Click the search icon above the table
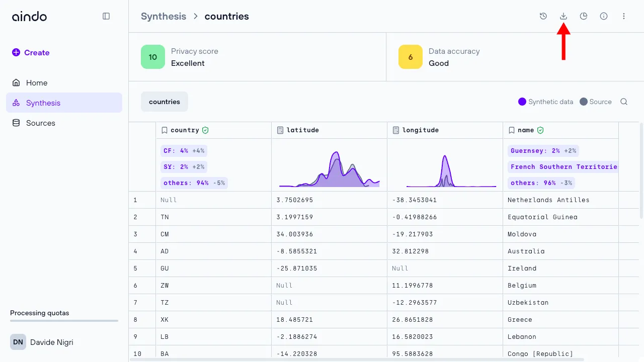The height and width of the screenshot is (362, 644). pyautogui.click(x=624, y=102)
